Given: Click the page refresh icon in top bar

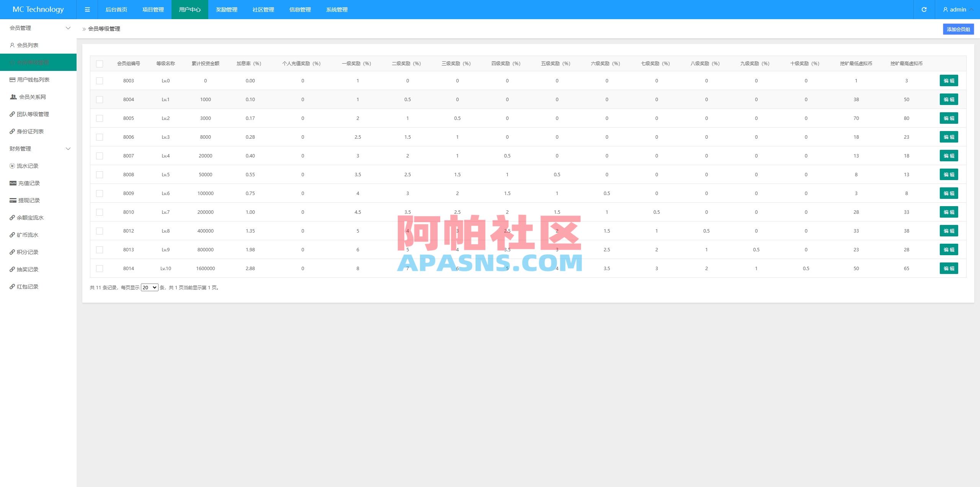Looking at the screenshot, I should coord(923,9).
